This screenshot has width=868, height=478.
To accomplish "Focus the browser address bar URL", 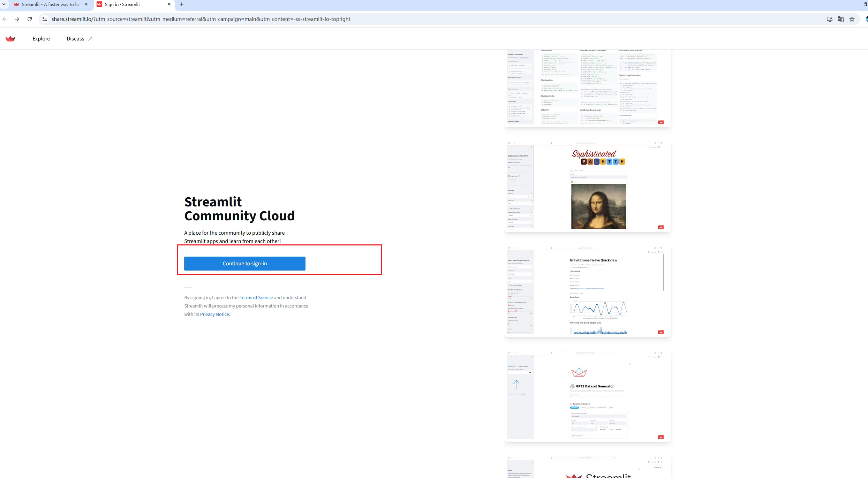I will pyautogui.click(x=201, y=19).
